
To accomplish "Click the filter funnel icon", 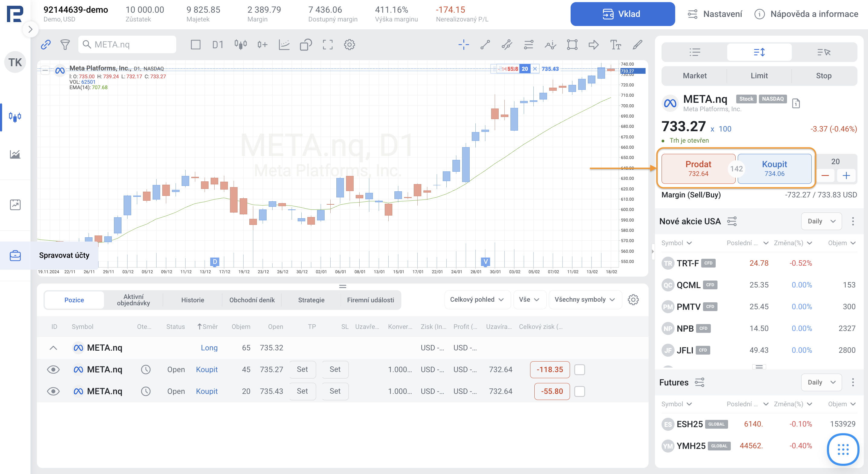I will tap(65, 44).
